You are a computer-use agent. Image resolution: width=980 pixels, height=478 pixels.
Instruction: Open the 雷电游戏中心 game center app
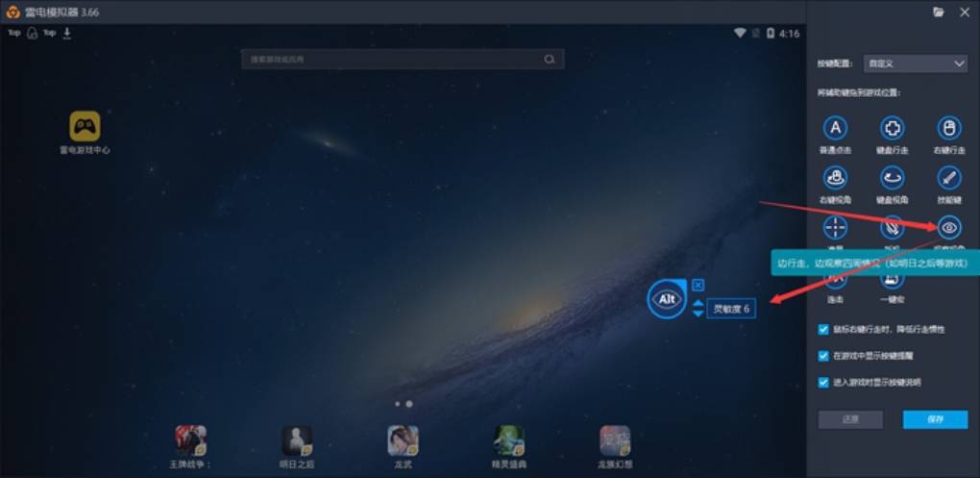85,127
